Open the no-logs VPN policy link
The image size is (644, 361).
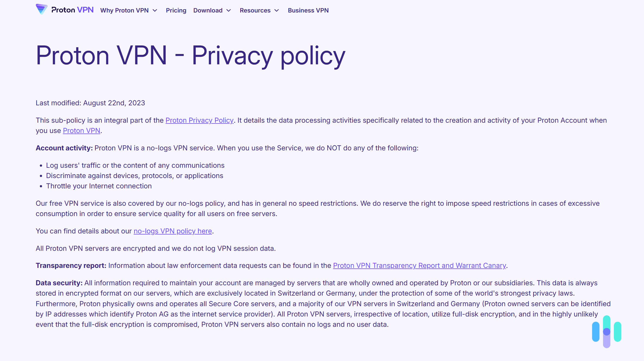click(x=172, y=231)
